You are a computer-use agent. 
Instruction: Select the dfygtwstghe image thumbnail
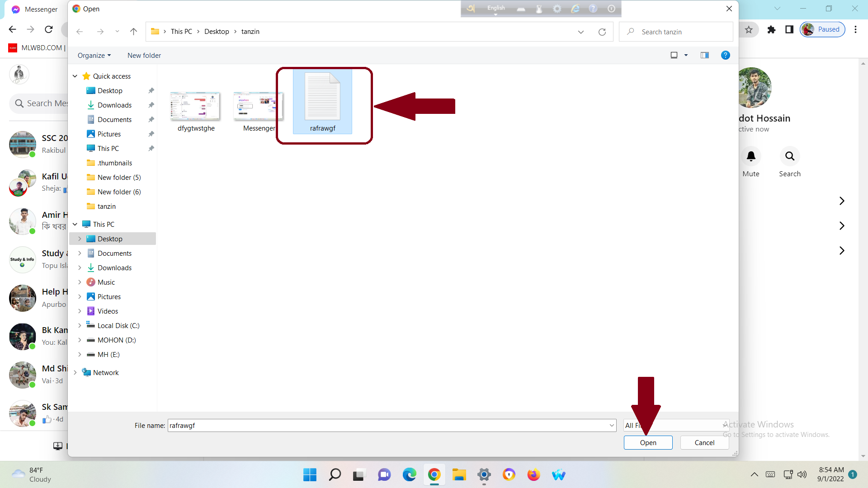(x=196, y=106)
